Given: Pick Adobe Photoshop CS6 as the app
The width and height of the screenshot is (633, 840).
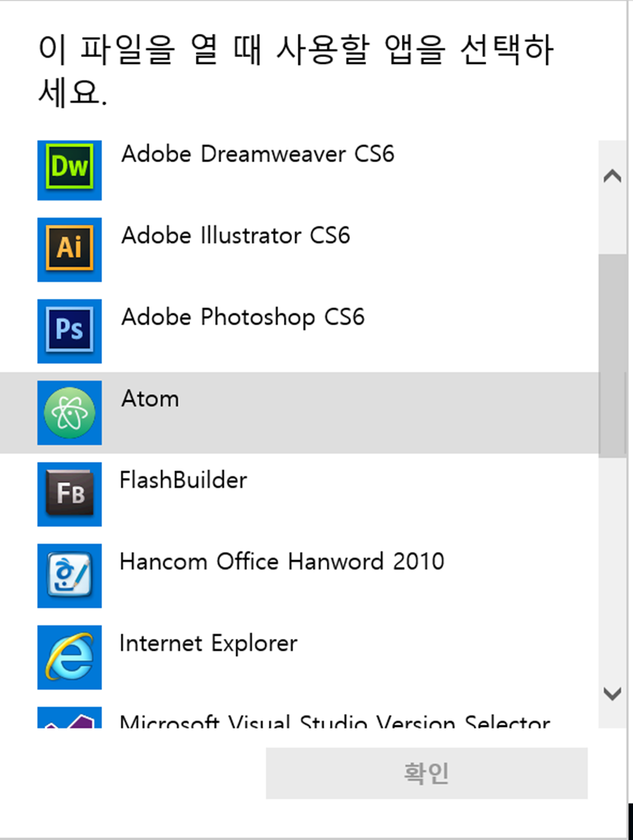Looking at the screenshot, I should click(242, 317).
